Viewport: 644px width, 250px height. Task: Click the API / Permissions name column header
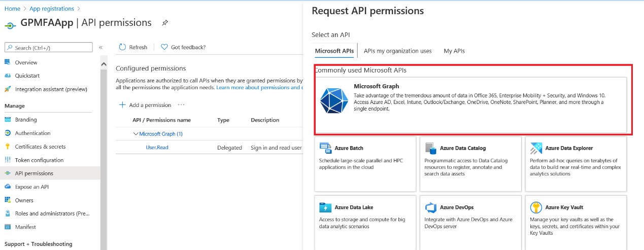(x=161, y=120)
